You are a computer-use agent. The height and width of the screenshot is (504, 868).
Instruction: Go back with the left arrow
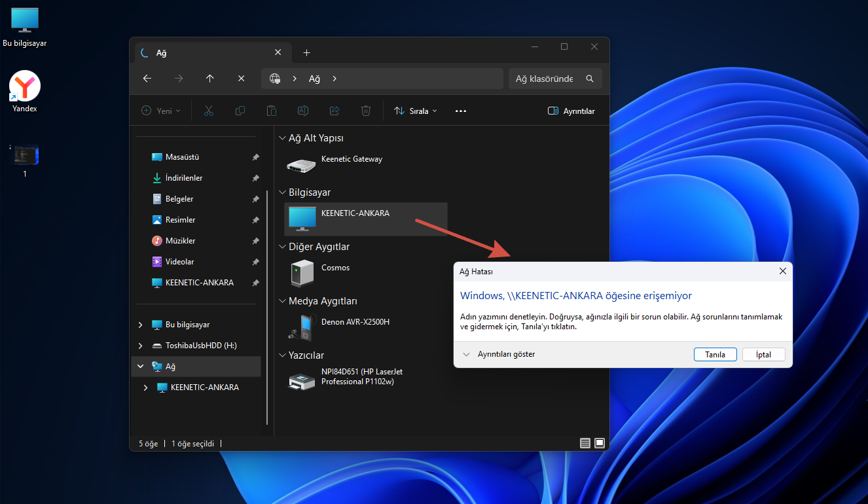147,79
